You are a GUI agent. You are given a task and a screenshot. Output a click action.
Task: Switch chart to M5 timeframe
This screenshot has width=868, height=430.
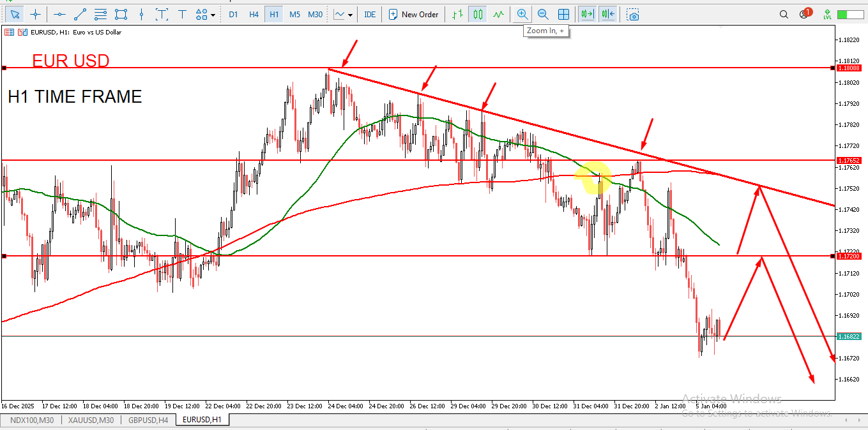[294, 14]
